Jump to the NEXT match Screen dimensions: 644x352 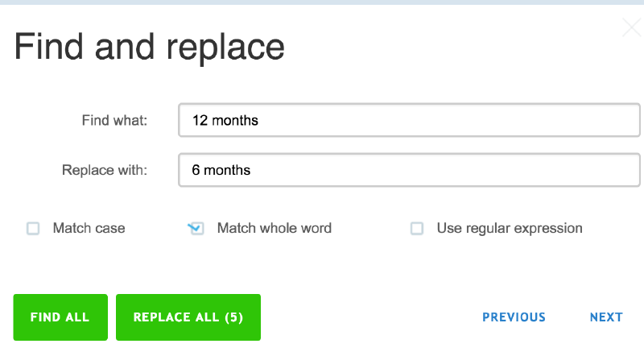point(606,317)
